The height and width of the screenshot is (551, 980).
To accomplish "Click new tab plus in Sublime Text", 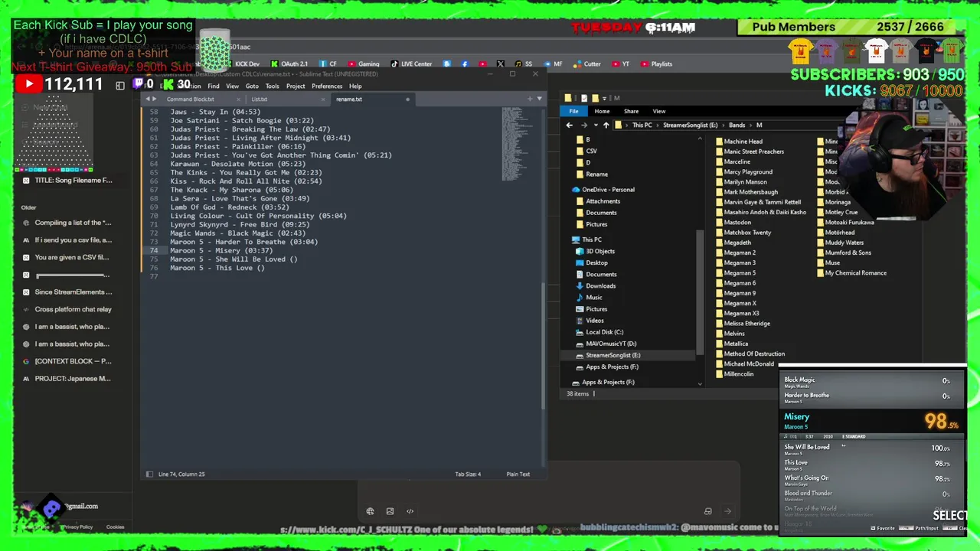I will 529,99.
